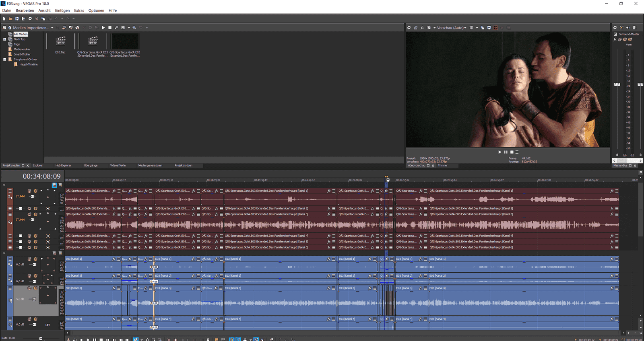Click the timeline playhead marker on ruler
This screenshot has width=644, height=341.
point(388,180)
